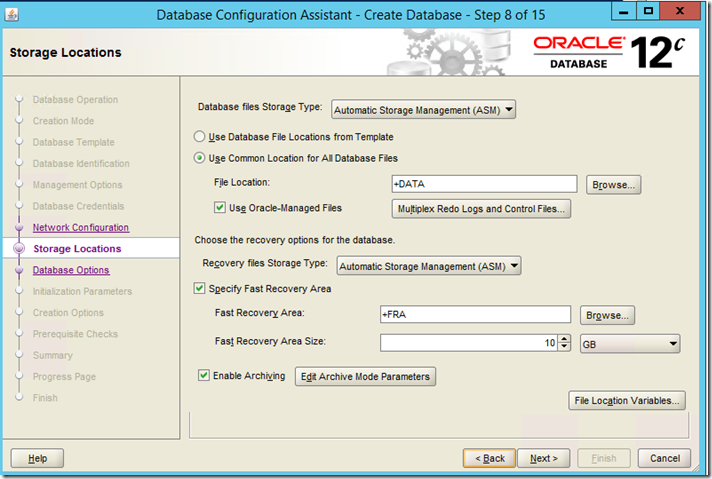The height and width of the screenshot is (479, 712).
Task: Click the Fast Recovery Area Size field
Action: point(469,343)
